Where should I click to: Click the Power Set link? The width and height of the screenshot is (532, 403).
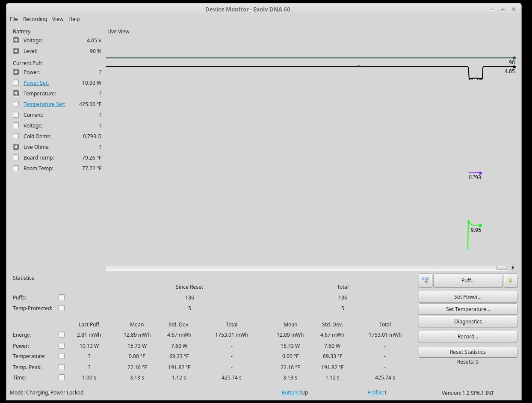coord(36,83)
